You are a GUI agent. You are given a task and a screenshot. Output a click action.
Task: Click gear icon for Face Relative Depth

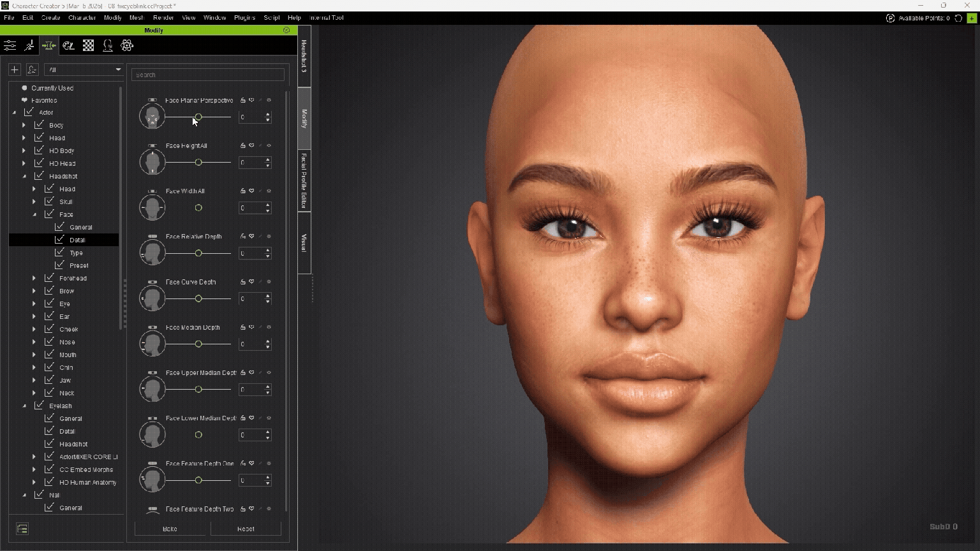269,237
